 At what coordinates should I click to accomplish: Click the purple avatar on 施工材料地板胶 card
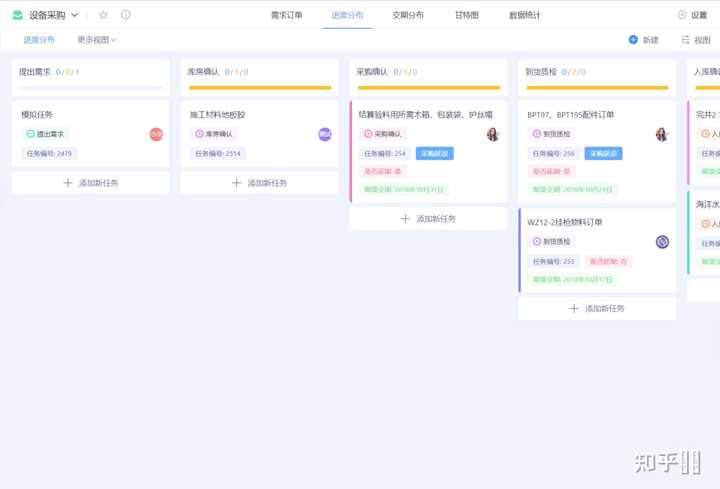pyautogui.click(x=325, y=134)
